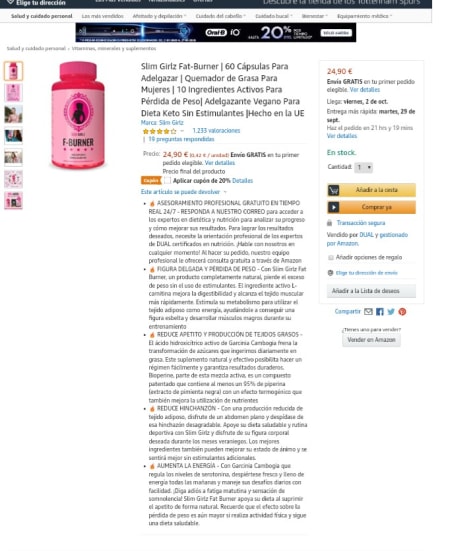Screen dimensions: 475x551
Task: Click the cart icon on Añadir a la cesta
Action: (x=333, y=190)
